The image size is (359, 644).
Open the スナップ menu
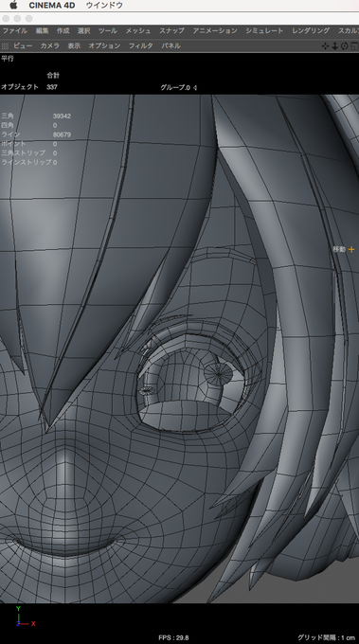(171, 31)
